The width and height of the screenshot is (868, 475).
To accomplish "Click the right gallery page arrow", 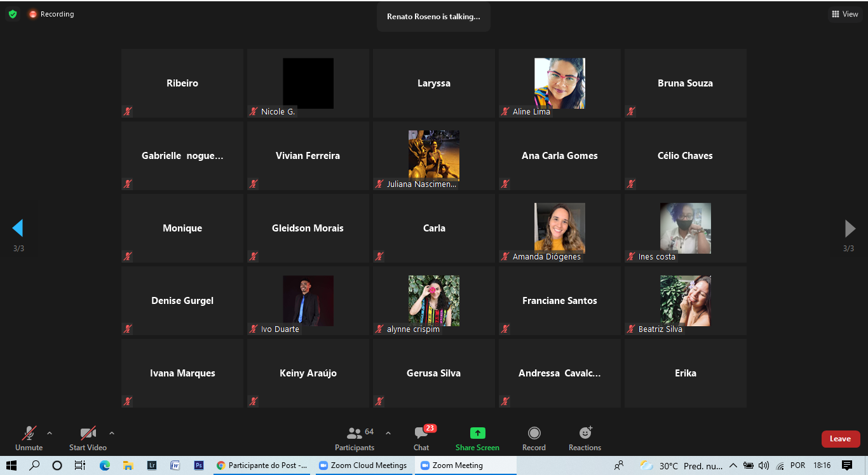I will (850, 228).
